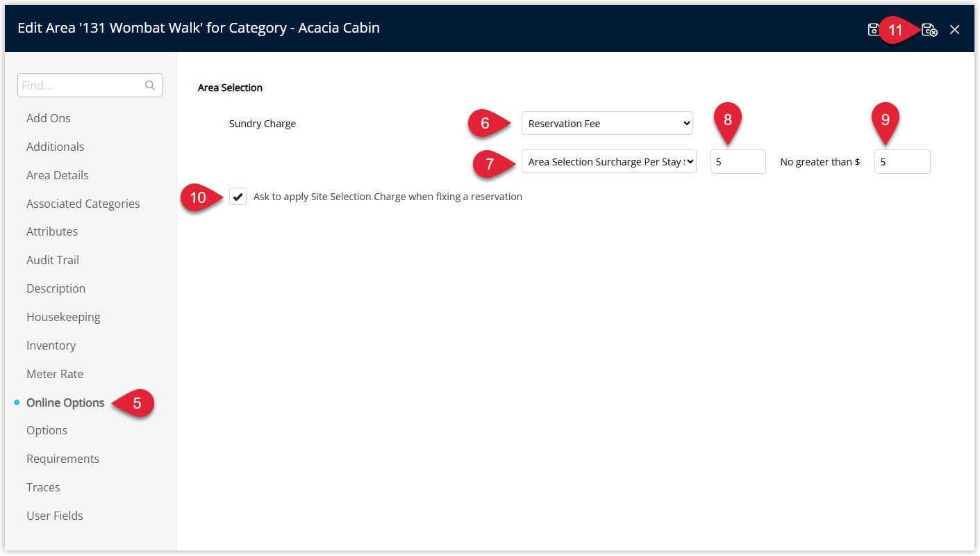The height and width of the screenshot is (556, 980).
Task: Click the Save icon in header
Action: 874,30
